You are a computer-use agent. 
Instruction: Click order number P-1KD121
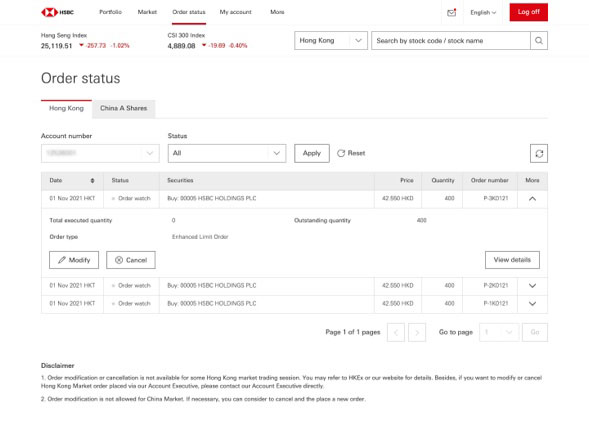(x=496, y=303)
